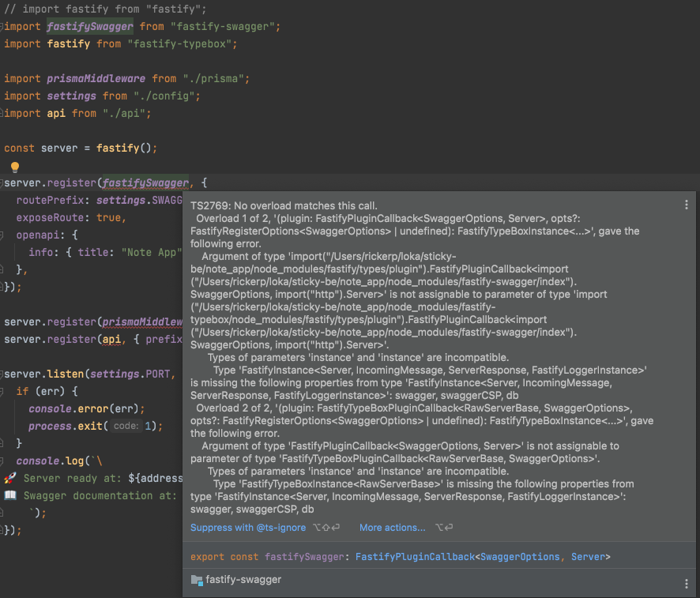Click the "./api" import path string

pos(124,114)
